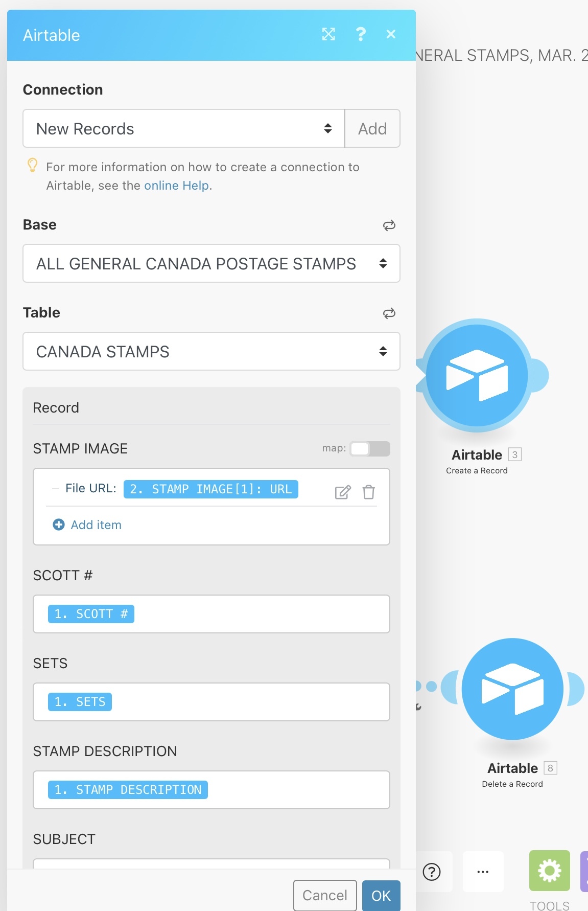Open the Connection dropdown showing New Records
This screenshot has width=588, height=911.
(184, 128)
